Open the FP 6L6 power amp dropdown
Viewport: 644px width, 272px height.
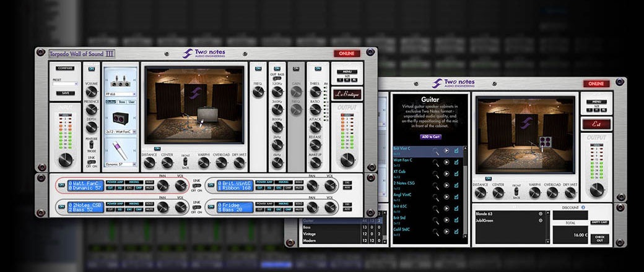click(120, 93)
